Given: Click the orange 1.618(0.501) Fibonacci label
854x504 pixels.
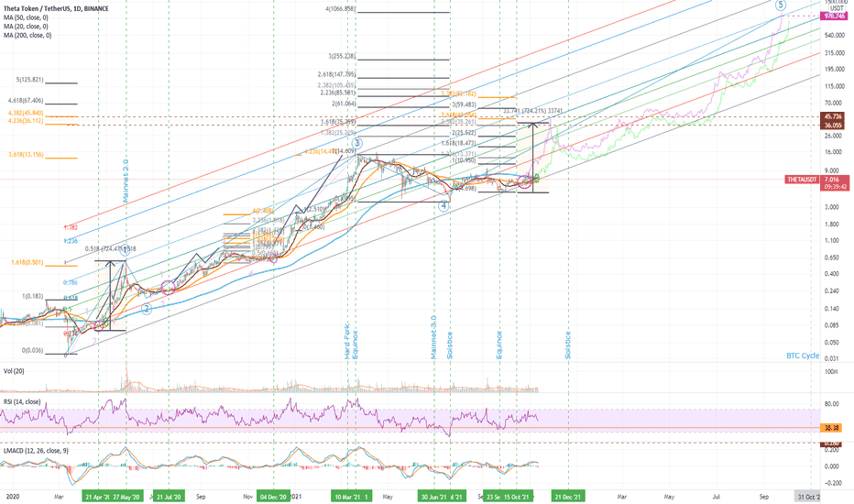Looking at the screenshot, I should point(27,263).
